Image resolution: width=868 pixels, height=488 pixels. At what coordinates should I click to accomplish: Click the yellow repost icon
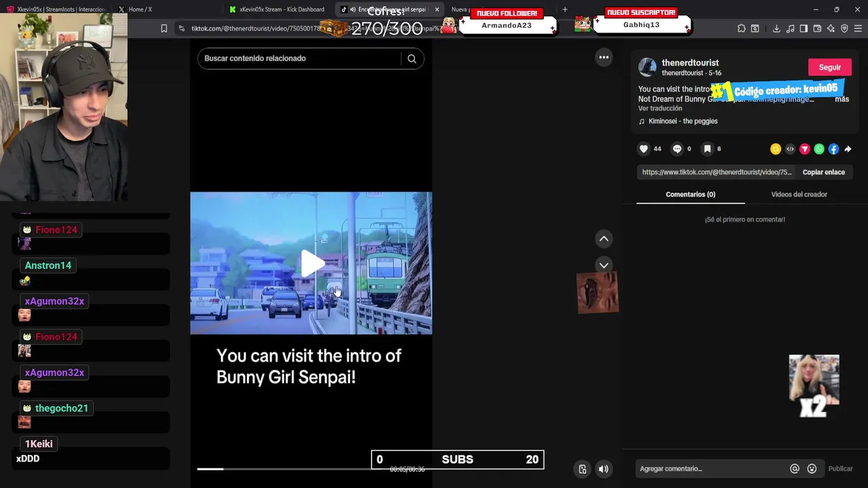pyautogui.click(x=776, y=149)
